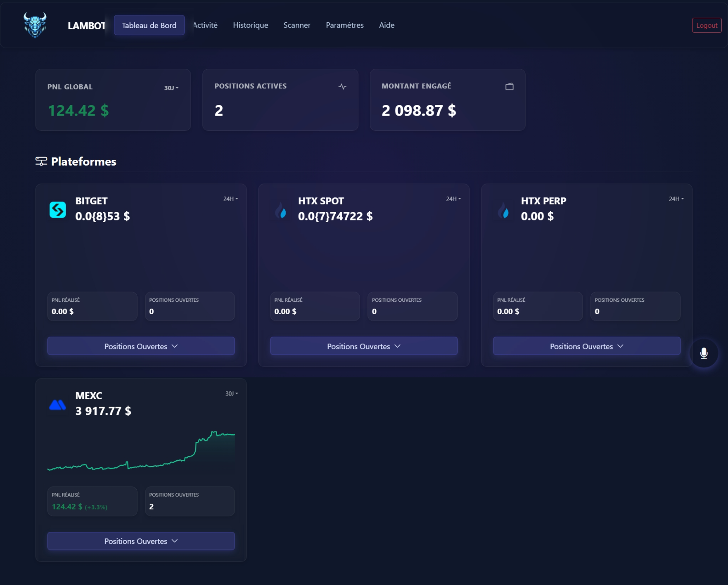Open the Scanner navigation tab
The height and width of the screenshot is (585, 728).
click(297, 25)
